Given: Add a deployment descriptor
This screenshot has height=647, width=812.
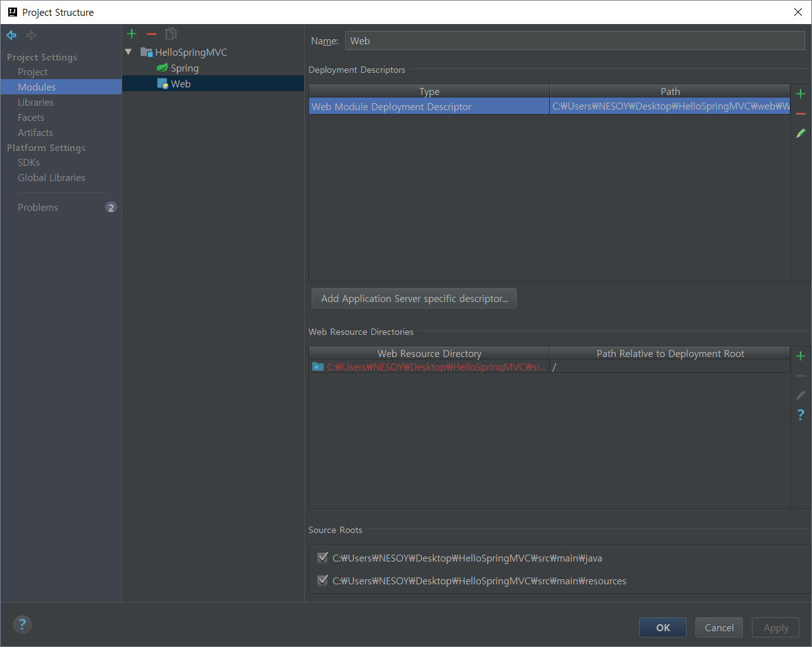Looking at the screenshot, I should (801, 94).
